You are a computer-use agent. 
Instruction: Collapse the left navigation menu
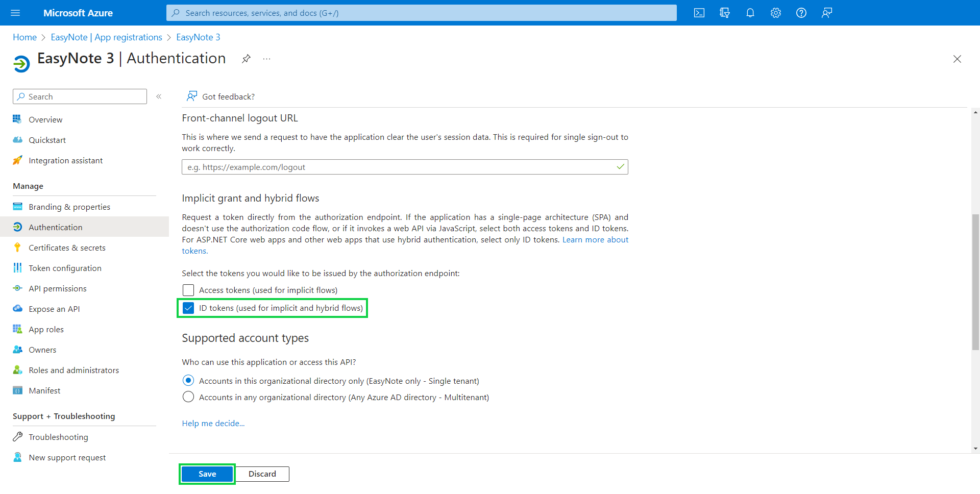159,96
